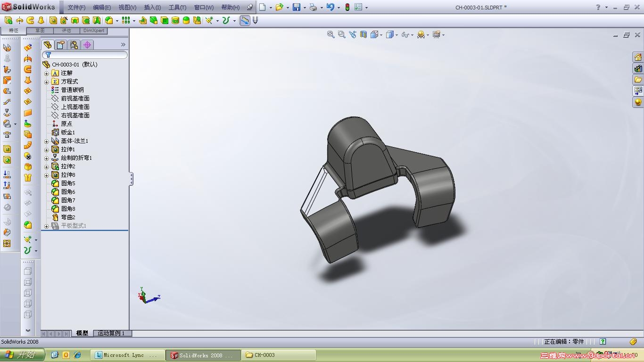Open the 文件(F) menu
The width and height of the screenshot is (644, 362).
point(76,8)
